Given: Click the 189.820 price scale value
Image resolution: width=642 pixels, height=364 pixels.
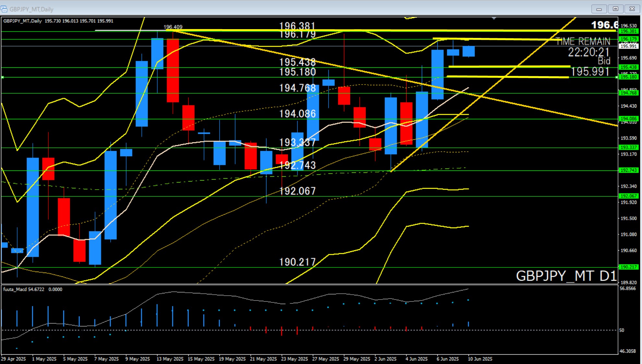Looking at the screenshot, I should tap(629, 283).
